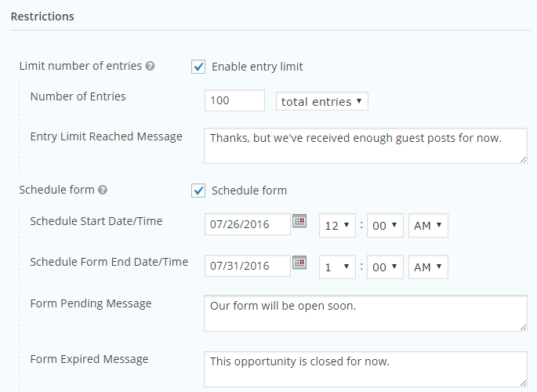The width and height of the screenshot is (537, 392).
Task: Open calendar picker for Schedule Form End Date
Action: [x=299, y=263]
